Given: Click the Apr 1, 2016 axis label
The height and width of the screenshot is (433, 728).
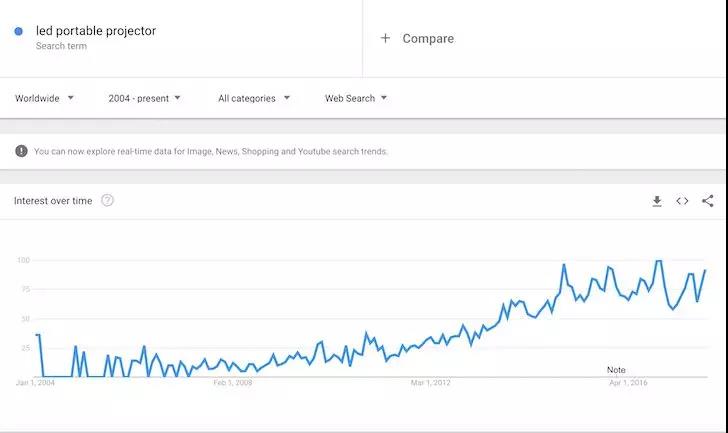Looking at the screenshot, I should coord(628,383).
